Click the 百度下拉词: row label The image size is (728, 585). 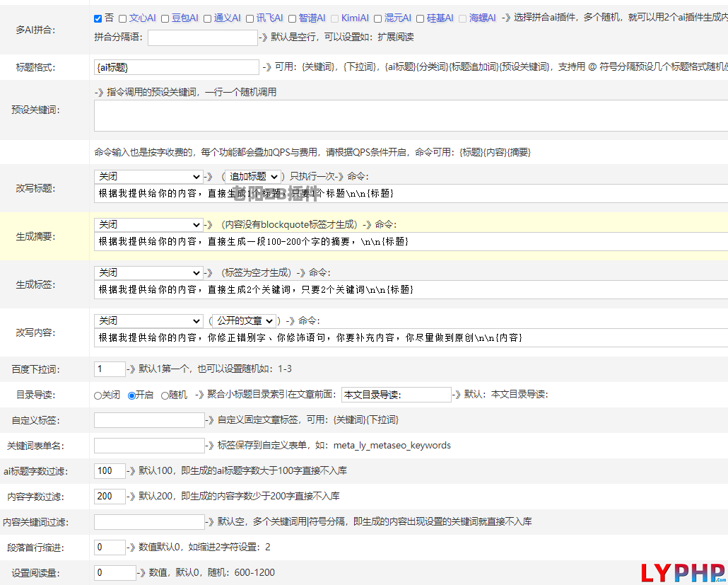35,370
